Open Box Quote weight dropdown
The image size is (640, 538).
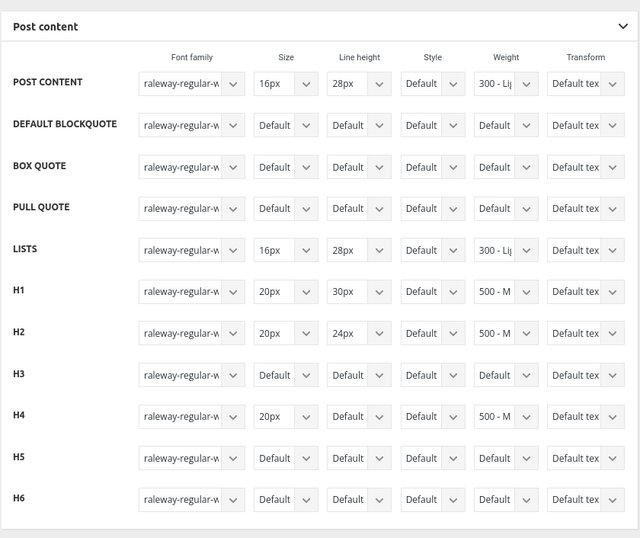coord(506,167)
